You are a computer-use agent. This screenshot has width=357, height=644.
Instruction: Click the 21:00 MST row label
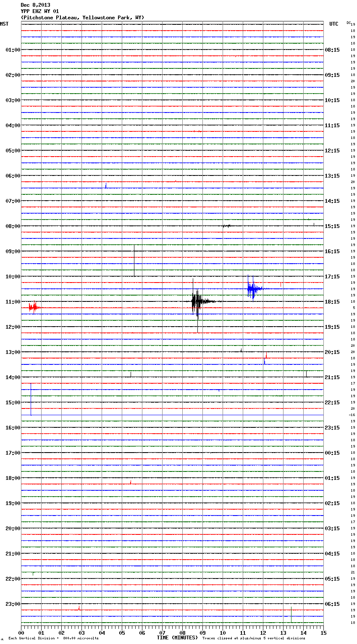tap(13, 554)
